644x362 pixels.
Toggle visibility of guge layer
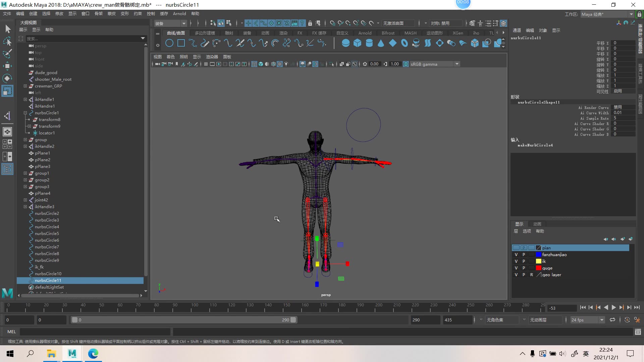click(x=516, y=268)
